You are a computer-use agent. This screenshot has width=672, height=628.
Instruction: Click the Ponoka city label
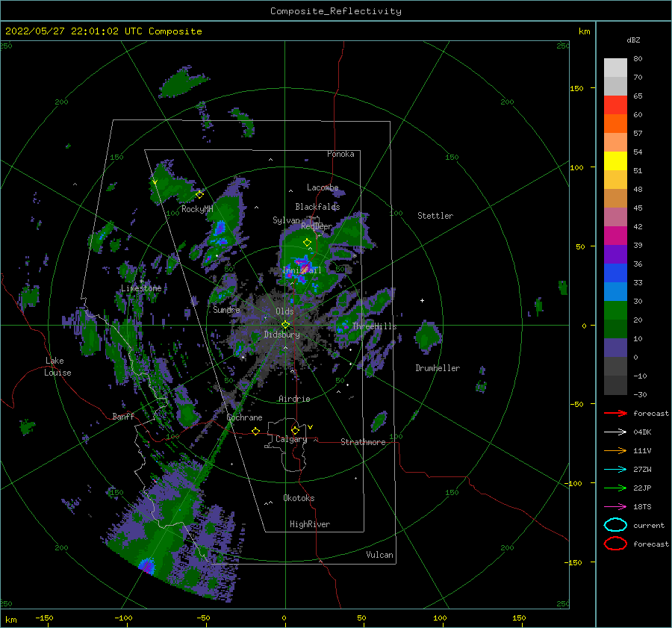point(340,154)
